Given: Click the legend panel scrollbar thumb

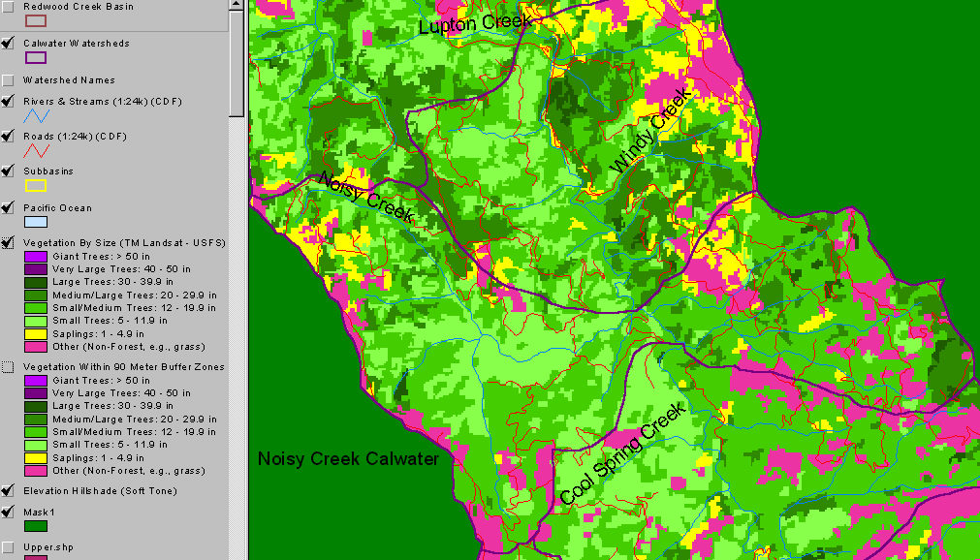Looking at the screenshot, I should (x=237, y=63).
